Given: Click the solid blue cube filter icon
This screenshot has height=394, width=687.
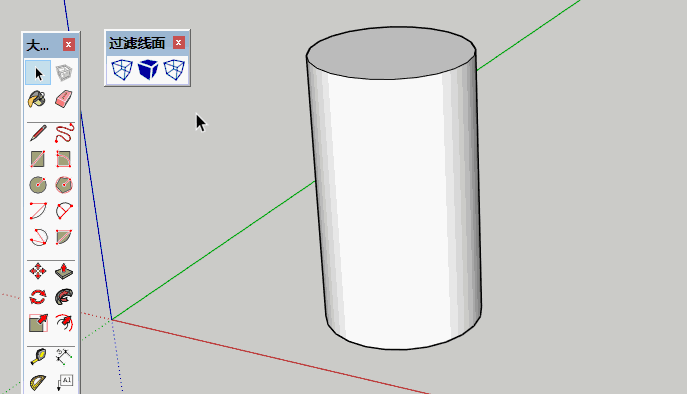Looking at the screenshot, I should click(148, 70).
